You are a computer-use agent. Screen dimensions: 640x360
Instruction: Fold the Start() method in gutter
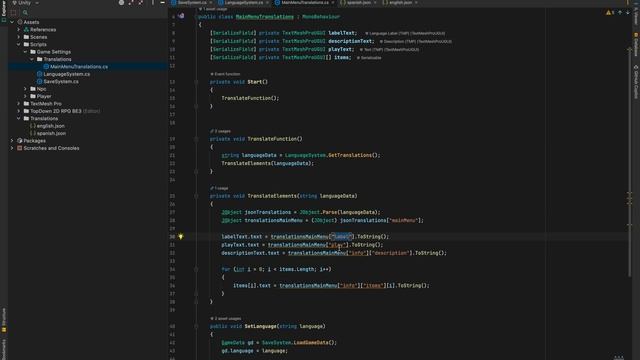[x=196, y=82]
